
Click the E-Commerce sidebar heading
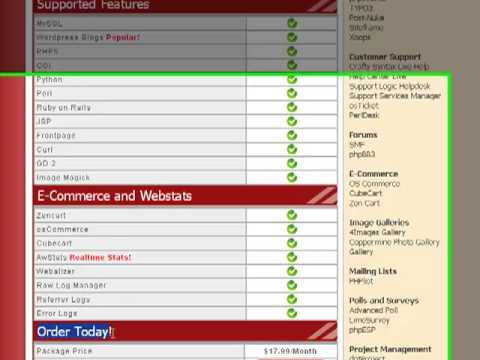[x=373, y=174]
